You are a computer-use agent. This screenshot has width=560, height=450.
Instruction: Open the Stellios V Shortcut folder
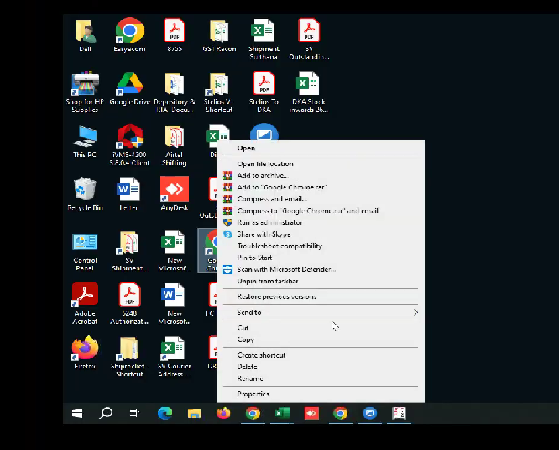(219, 92)
